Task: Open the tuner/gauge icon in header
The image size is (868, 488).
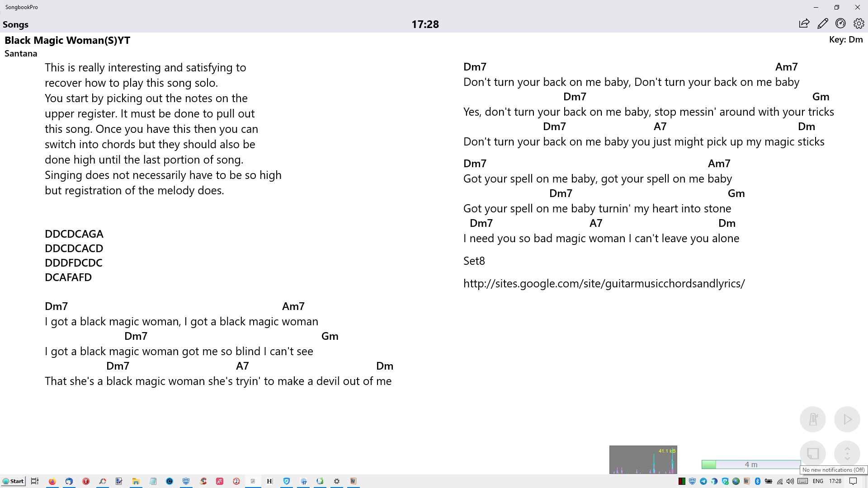Action: (841, 23)
